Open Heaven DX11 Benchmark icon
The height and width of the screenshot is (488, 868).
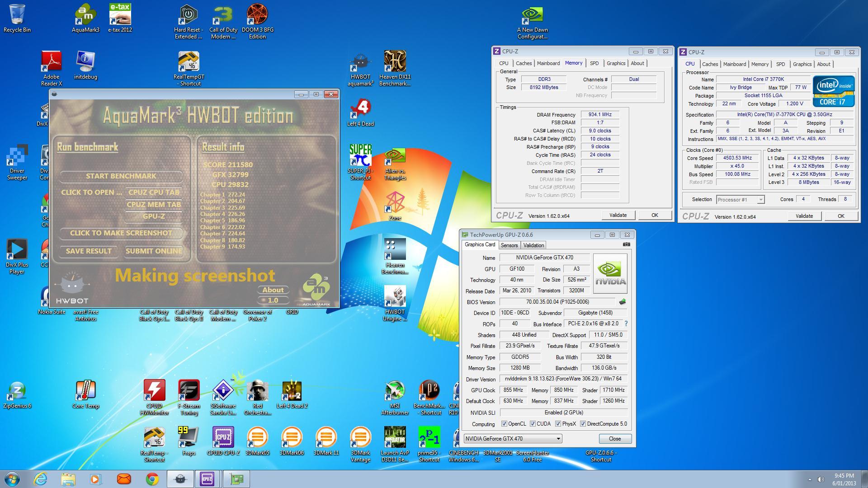click(x=395, y=69)
